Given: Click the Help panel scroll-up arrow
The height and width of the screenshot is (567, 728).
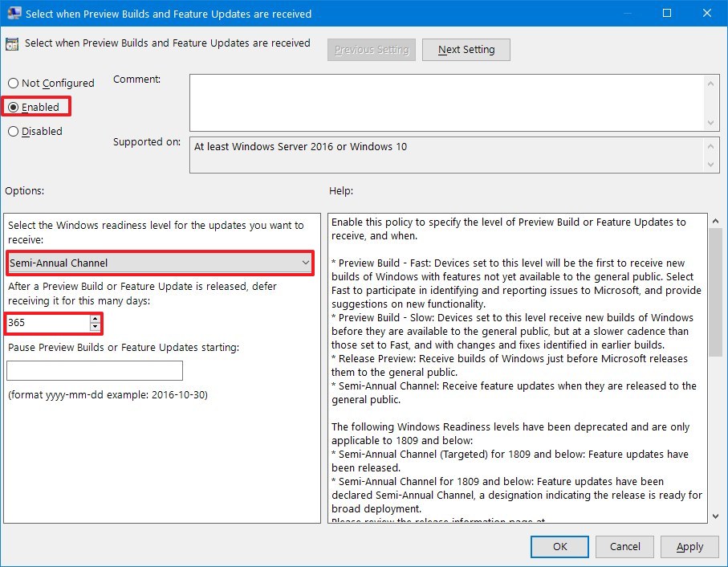Looking at the screenshot, I should coord(715,219).
